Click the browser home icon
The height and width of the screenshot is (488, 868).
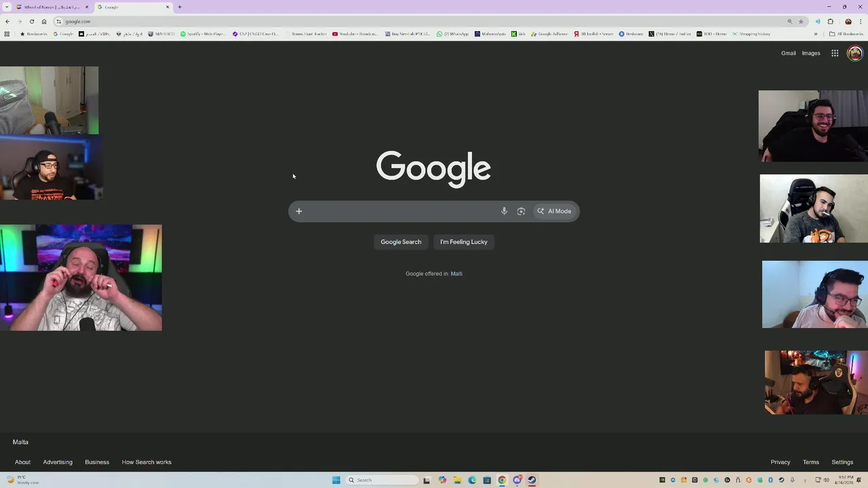point(44,21)
